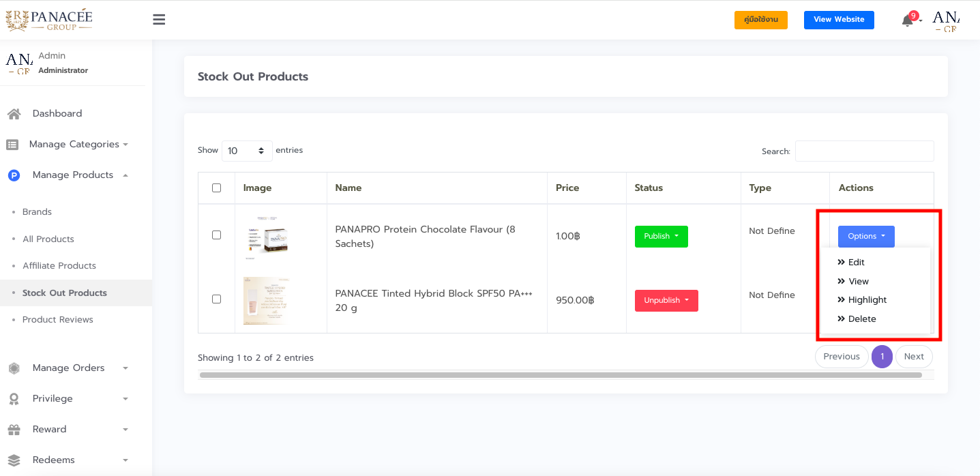This screenshot has height=476, width=980.
Task: Click the PANAPRO Protein product thumbnail
Action: point(266,237)
